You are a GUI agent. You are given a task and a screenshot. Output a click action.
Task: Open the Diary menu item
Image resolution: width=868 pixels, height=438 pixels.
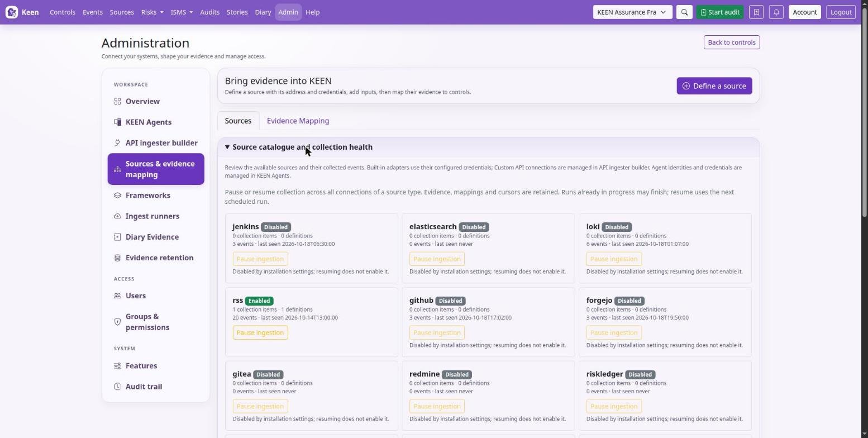263,12
